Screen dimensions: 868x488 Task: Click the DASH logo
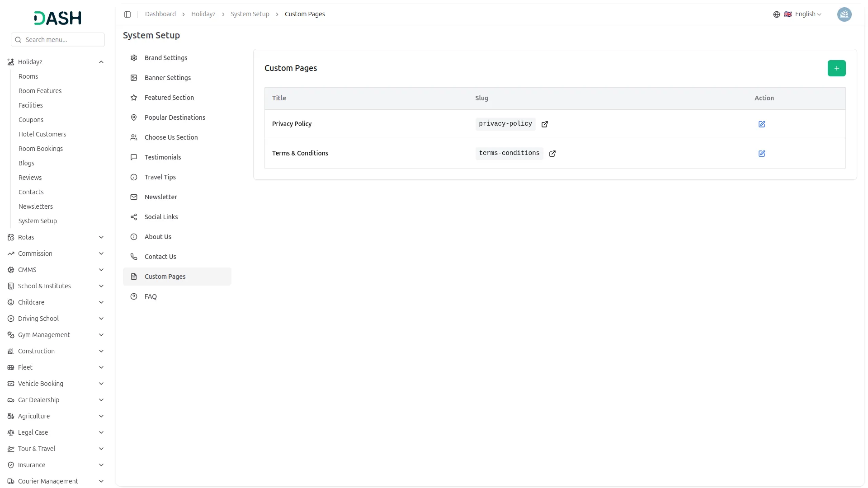[x=58, y=18]
